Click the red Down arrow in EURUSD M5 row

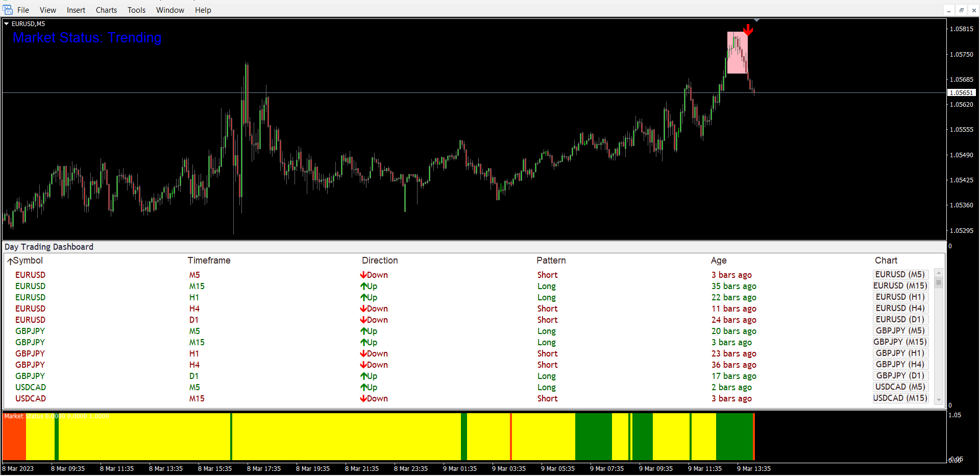pyautogui.click(x=363, y=275)
